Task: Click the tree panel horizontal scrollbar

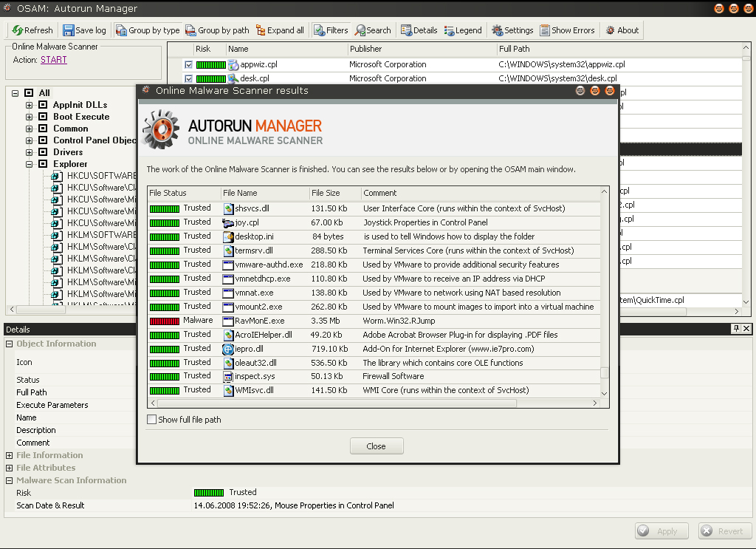Action: coord(41,310)
